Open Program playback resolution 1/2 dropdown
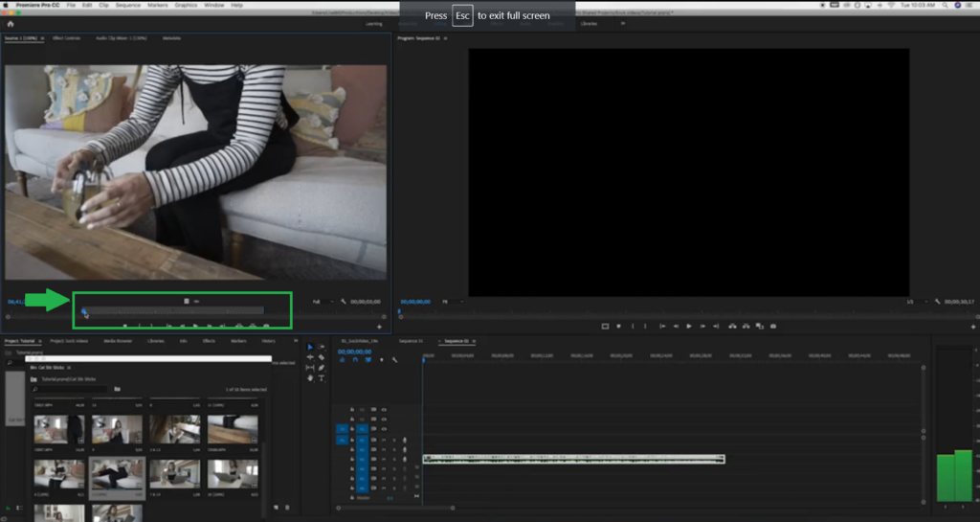 point(917,302)
